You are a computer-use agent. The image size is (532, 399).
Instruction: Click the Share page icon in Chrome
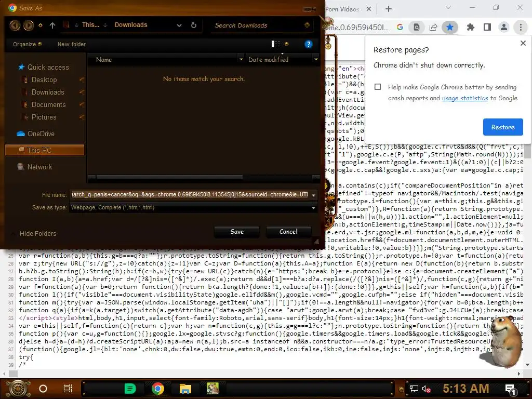coord(433,27)
